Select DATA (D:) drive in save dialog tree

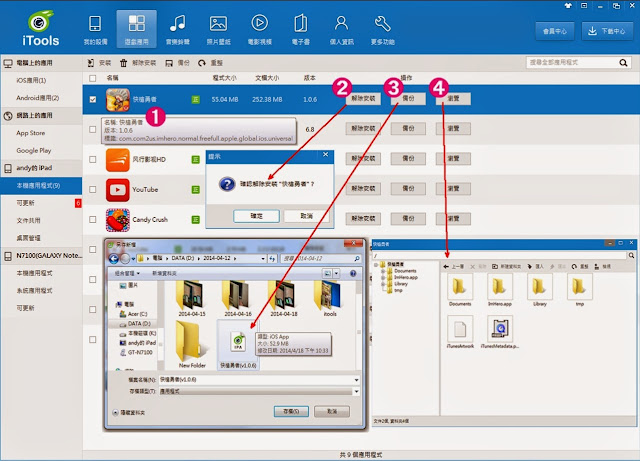(139, 323)
